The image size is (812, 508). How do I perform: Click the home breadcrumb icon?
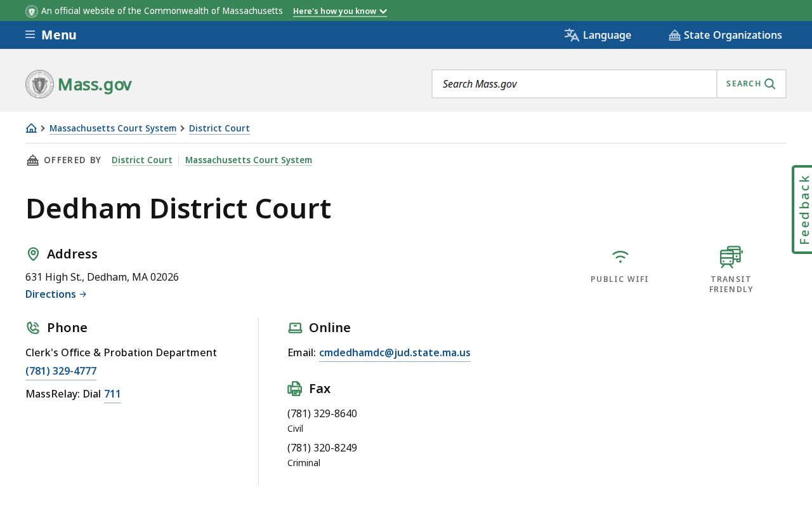pyautogui.click(x=31, y=128)
